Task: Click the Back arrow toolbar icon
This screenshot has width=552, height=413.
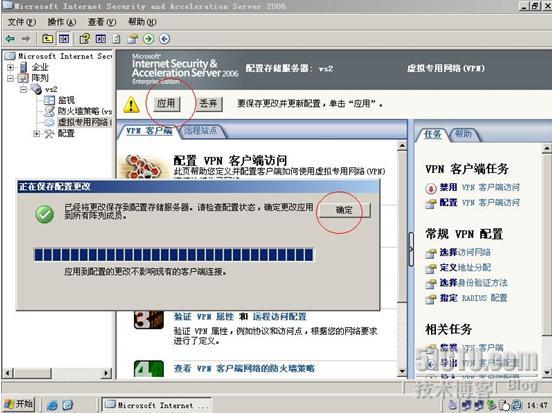Action: coord(10,38)
